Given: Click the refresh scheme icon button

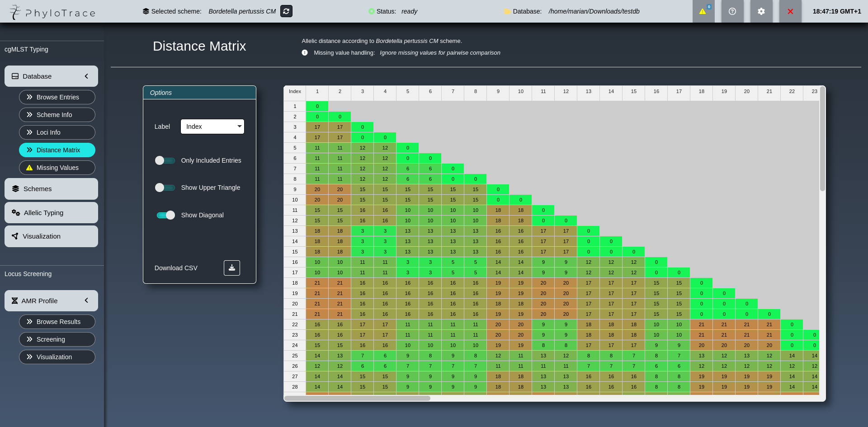Looking at the screenshot, I should click(286, 11).
